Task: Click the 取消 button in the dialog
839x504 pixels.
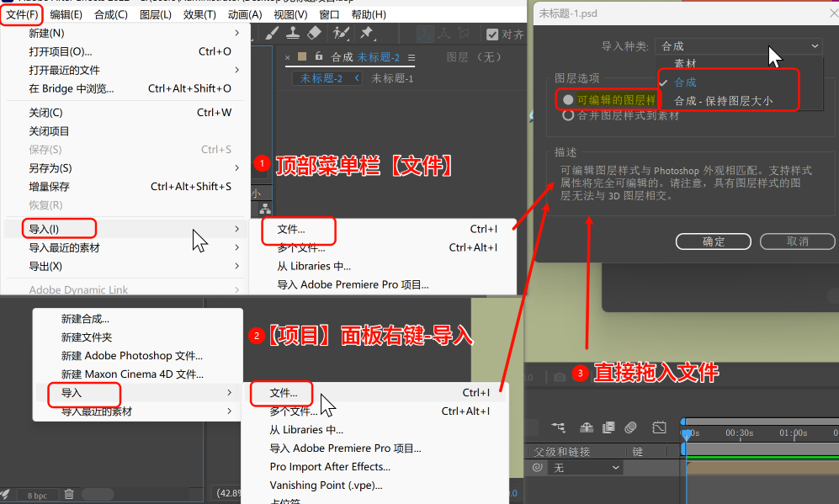Action: point(797,241)
